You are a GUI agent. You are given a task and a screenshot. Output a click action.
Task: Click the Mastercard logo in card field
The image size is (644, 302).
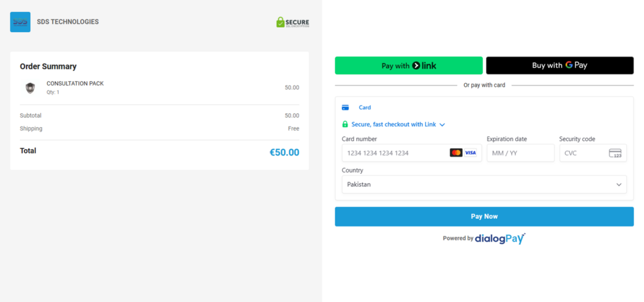(x=456, y=153)
